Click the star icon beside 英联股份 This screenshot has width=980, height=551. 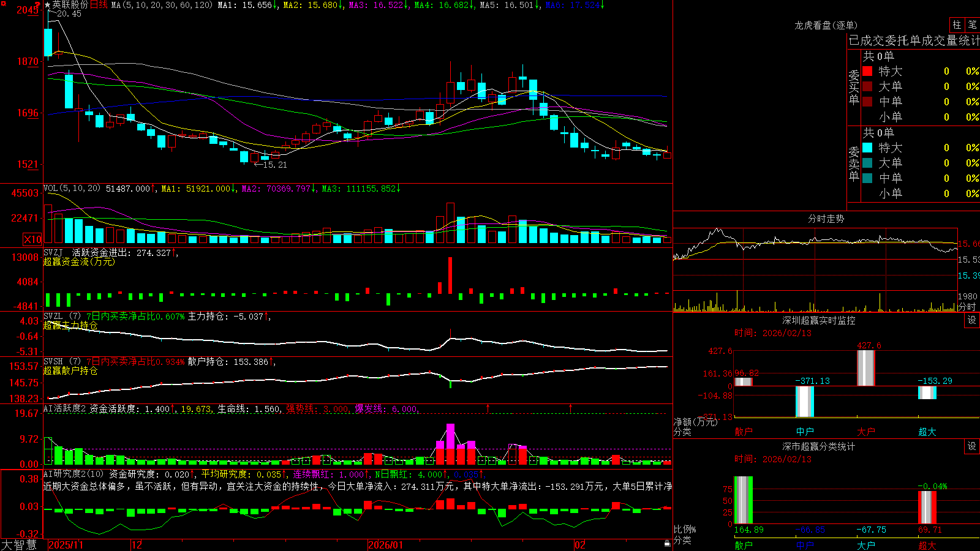tap(48, 5)
